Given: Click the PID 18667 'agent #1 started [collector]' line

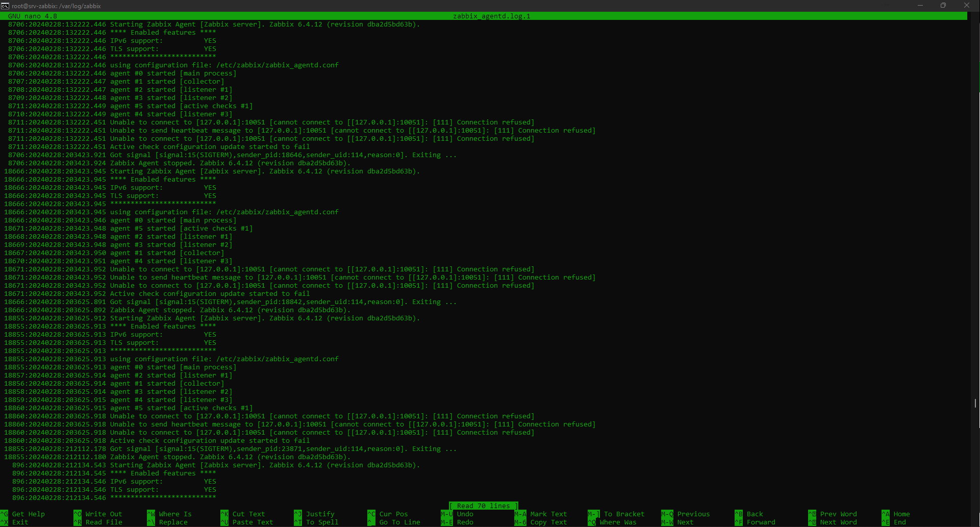Looking at the screenshot, I should pyautogui.click(x=114, y=253).
